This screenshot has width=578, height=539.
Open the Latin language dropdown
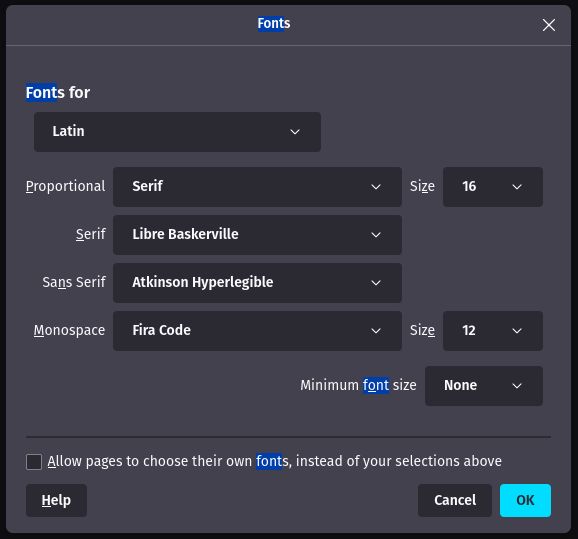point(177,132)
